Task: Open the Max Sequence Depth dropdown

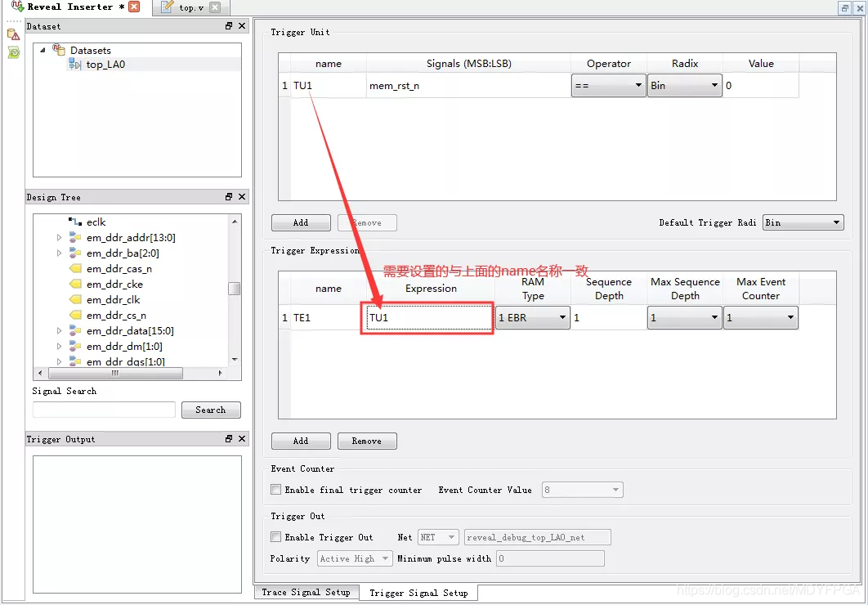Action: (x=685, y=318)
